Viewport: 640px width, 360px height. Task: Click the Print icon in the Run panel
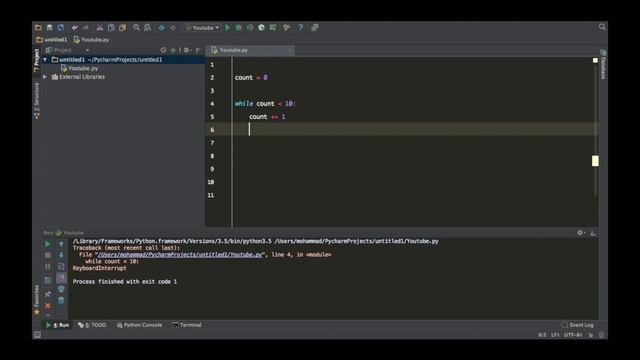point(61,289)
